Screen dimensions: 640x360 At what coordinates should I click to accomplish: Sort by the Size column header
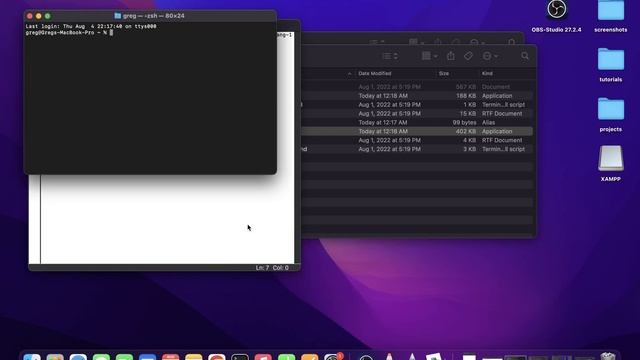(444, 73)
